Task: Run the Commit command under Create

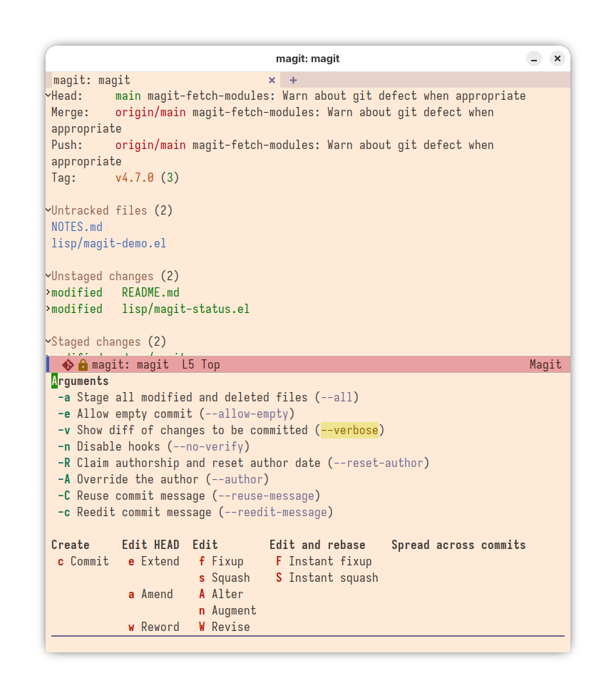Action: coord(83,562)
